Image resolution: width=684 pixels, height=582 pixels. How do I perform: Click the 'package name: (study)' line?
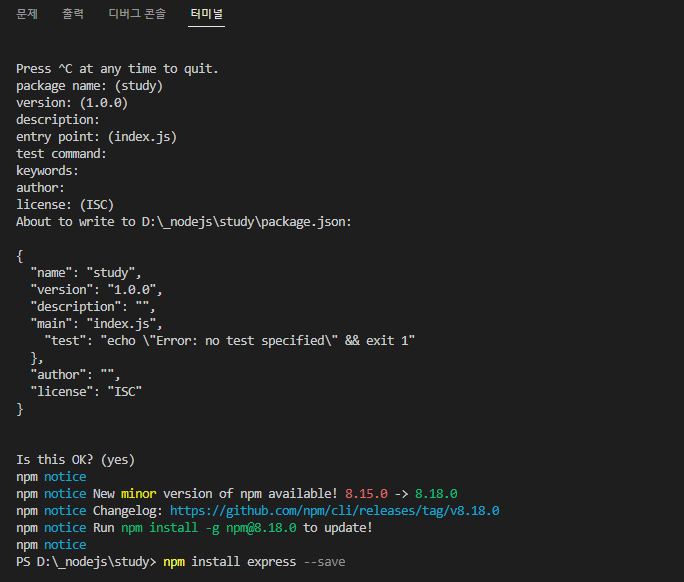(x=89, y=86)
